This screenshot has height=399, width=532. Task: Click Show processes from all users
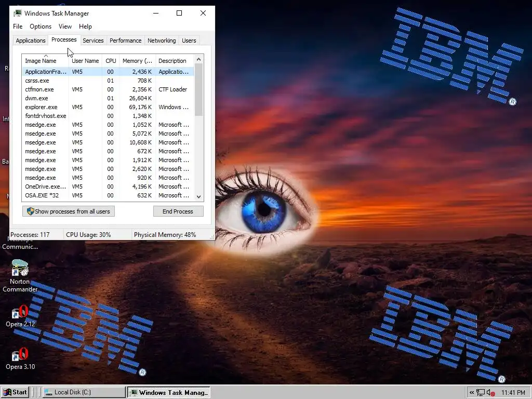pos(69,211)
